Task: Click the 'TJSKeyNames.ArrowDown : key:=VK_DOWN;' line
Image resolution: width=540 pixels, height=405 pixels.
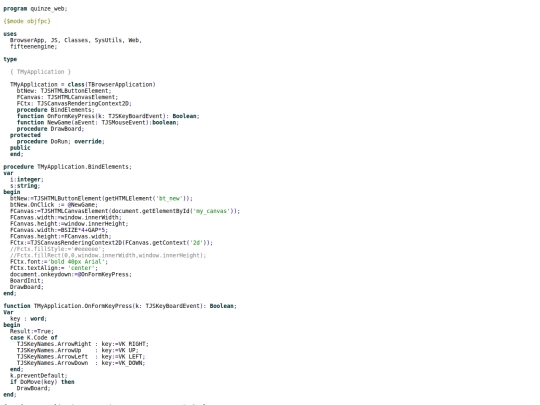Action: [81, 363]
